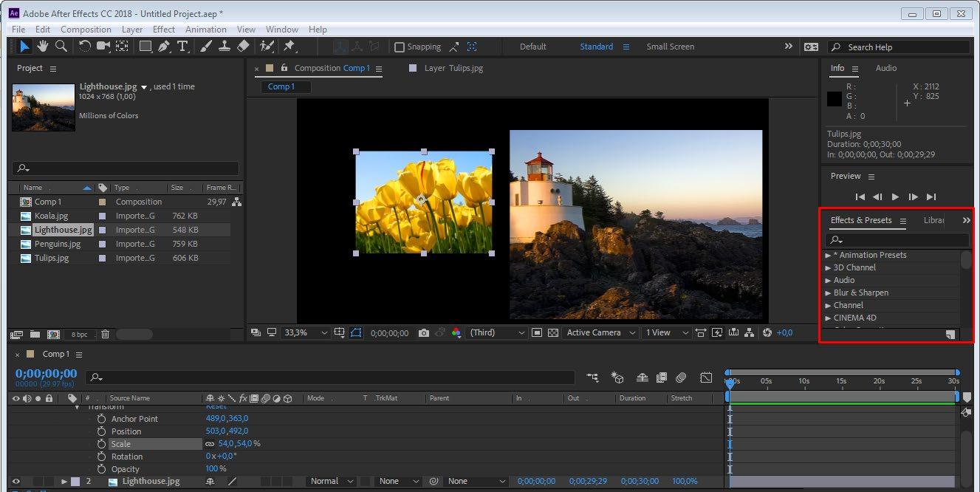Switch to the Small Screen workspace
The width and height of the screenshot is (980, 492).
(x=671, y=47)
